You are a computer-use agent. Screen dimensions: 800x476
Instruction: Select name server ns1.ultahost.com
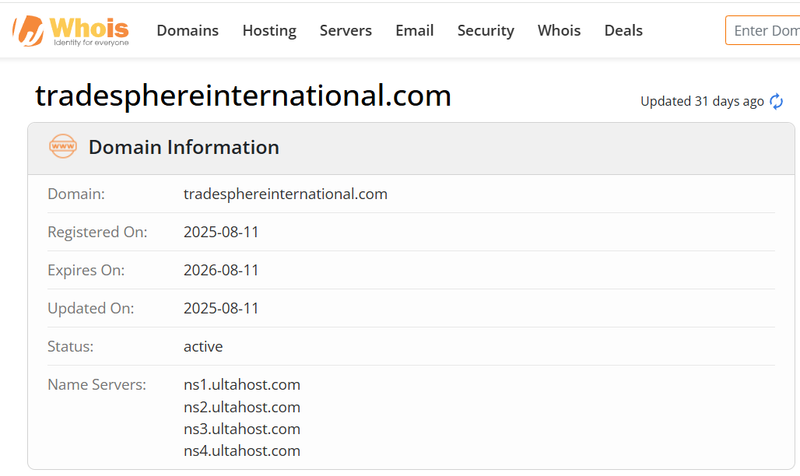tap(242, 385)
